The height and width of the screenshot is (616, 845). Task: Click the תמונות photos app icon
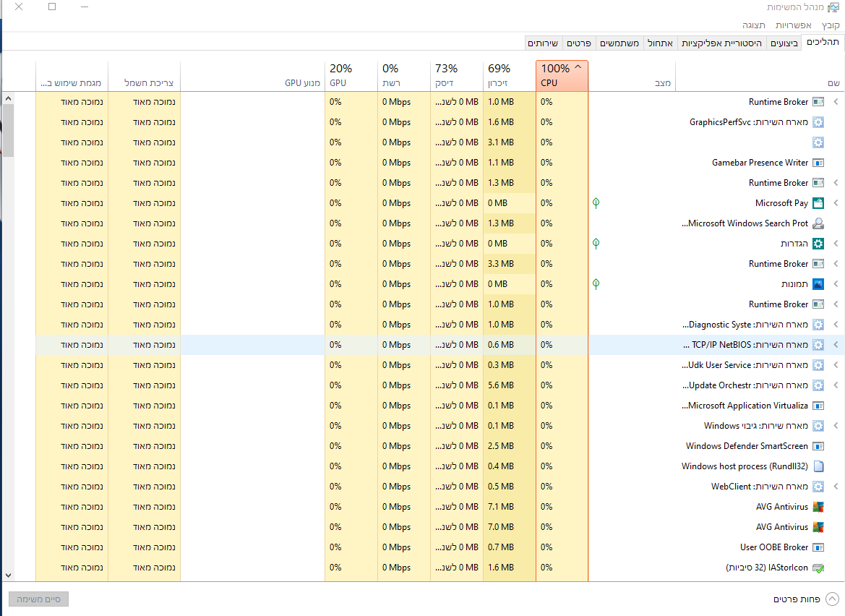818,284
